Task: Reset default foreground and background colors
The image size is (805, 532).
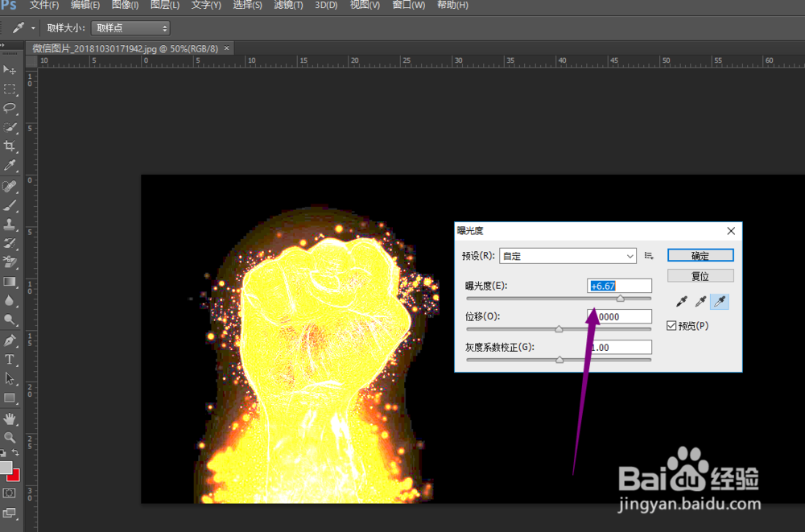Action: (x=3, y=453)
